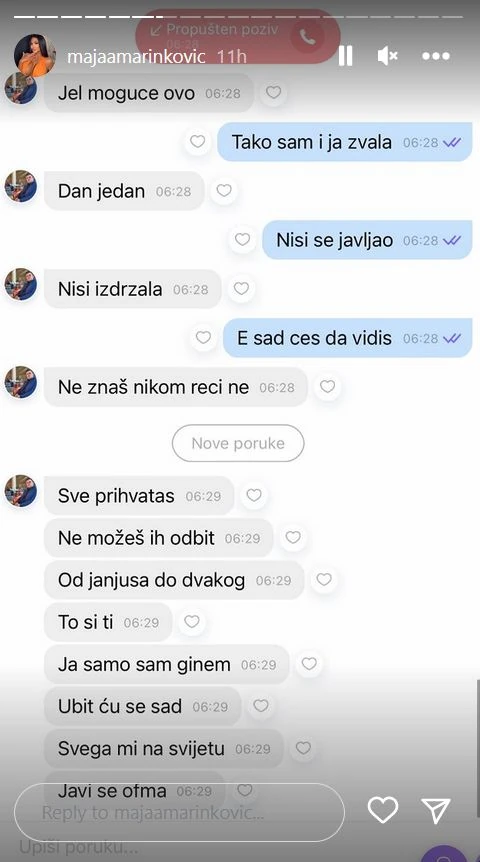Heart the message 'Jel moguce ovo'
The image size is (480, 862).
point(273,93)
